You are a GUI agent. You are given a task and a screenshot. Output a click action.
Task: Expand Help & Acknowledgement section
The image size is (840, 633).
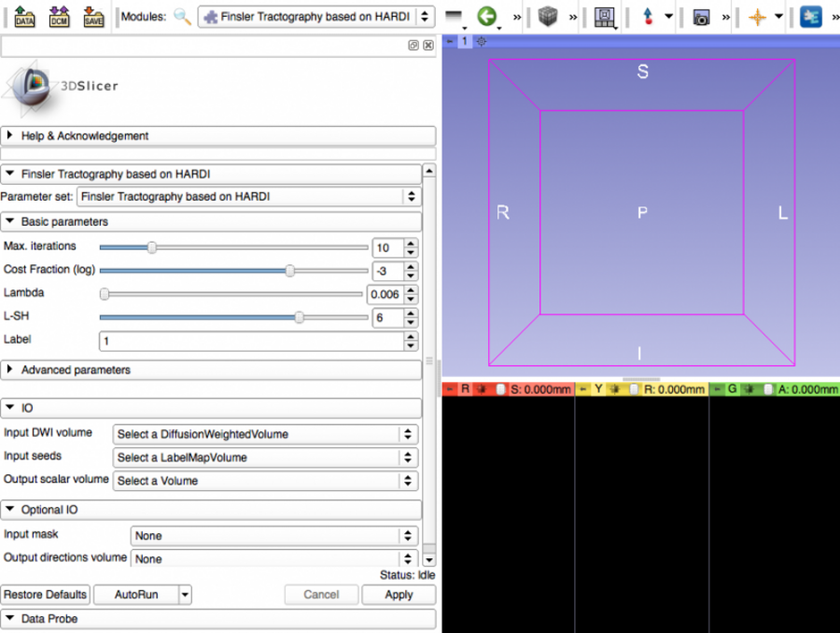[x=84, y=135]
